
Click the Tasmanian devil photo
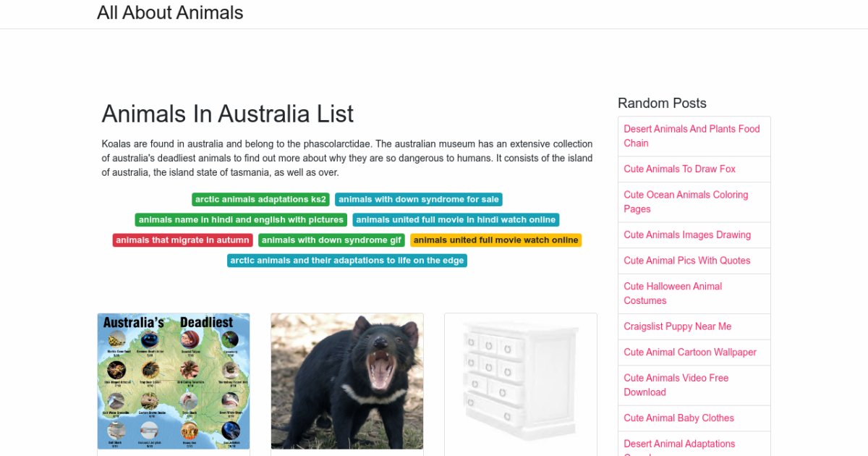(x=347, y=381)
